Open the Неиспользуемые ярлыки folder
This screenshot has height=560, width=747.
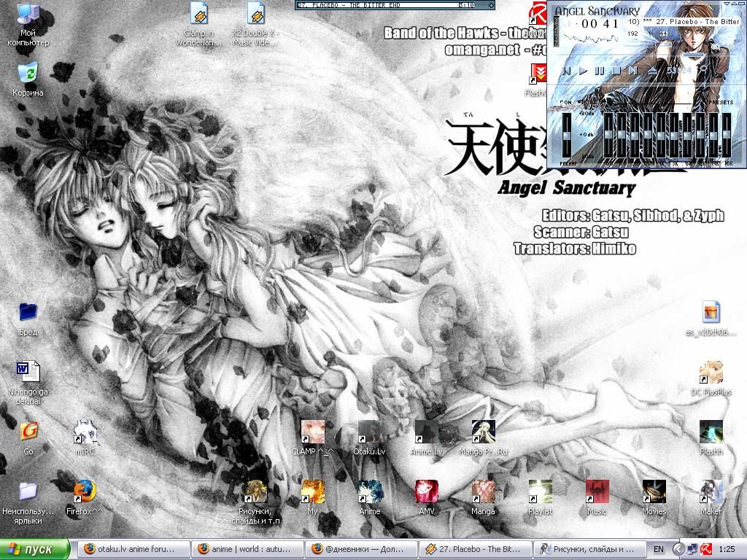tap(28, 503)
